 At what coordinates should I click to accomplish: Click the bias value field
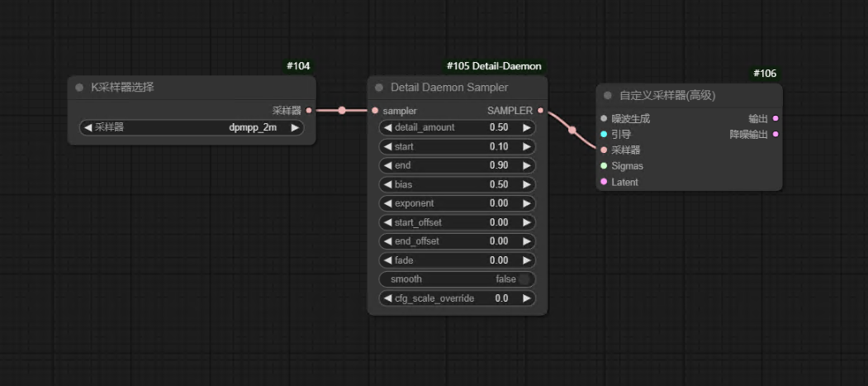[457, 184]
